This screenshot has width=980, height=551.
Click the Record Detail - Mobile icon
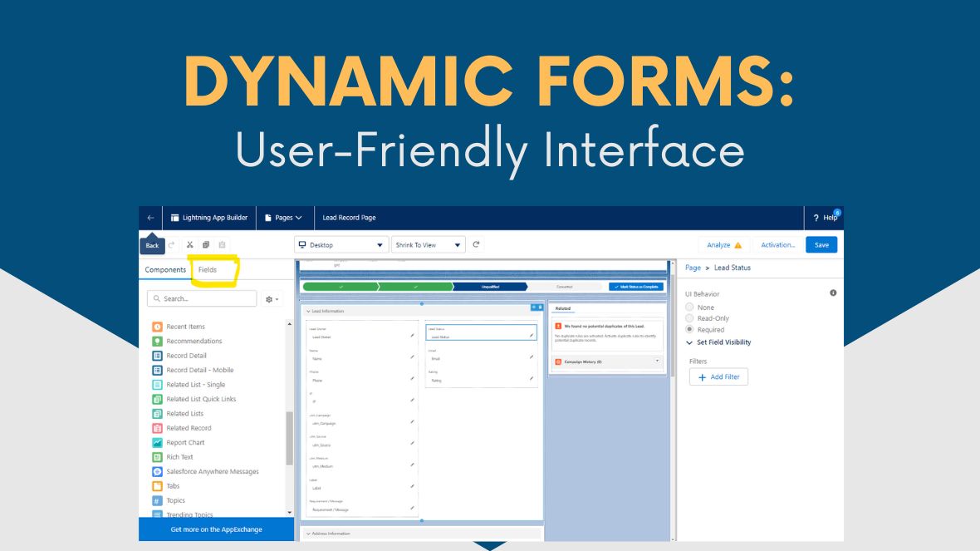pos(158,370)
